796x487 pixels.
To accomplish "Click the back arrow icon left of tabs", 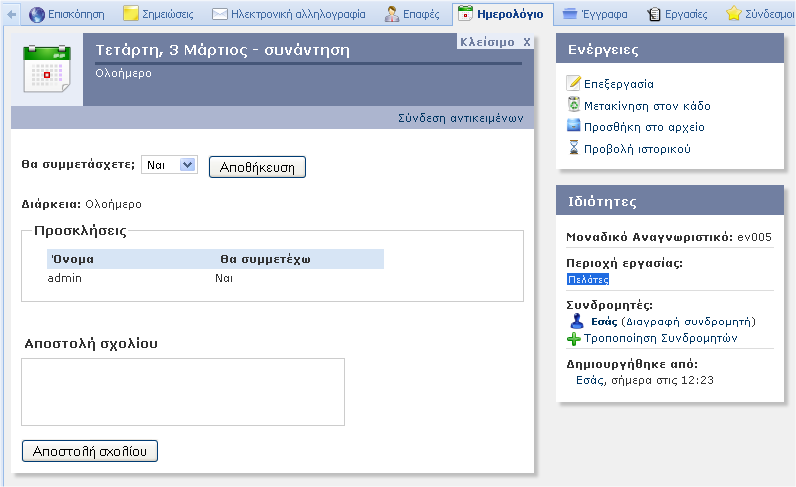I will click(x=11, y=14).
